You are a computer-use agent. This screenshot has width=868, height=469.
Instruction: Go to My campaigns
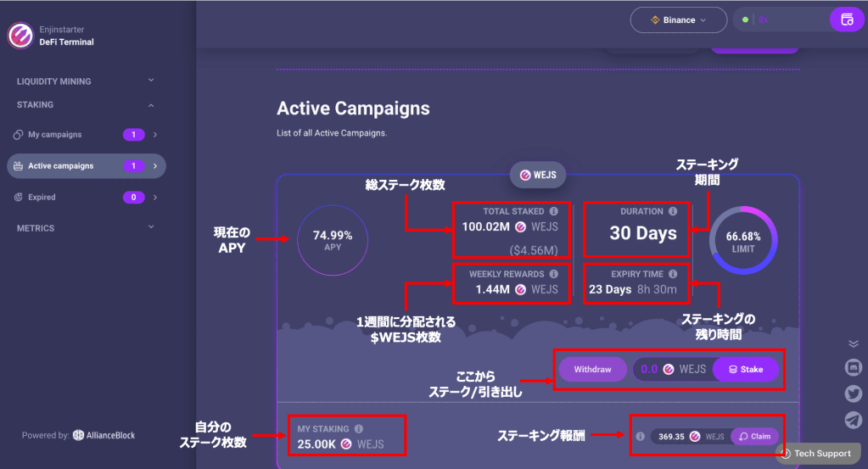click(56, 135)
